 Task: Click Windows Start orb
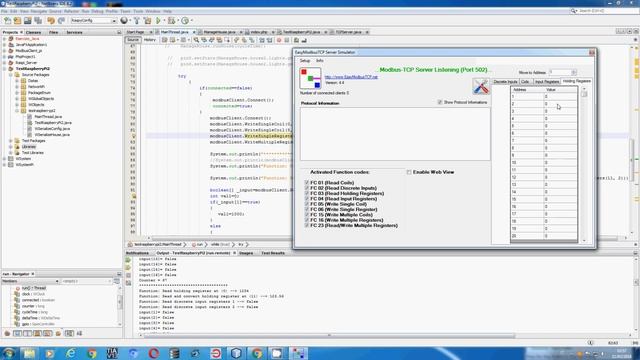click(x=9, y=353)
